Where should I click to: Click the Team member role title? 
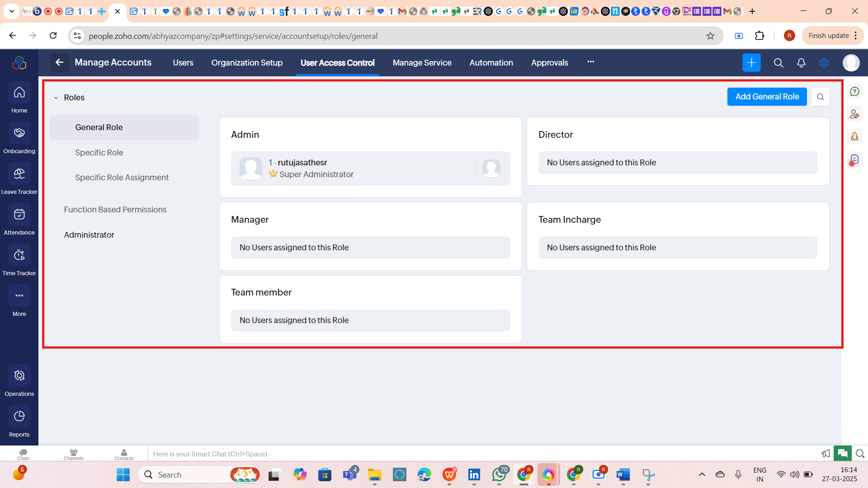click(261, 292)
